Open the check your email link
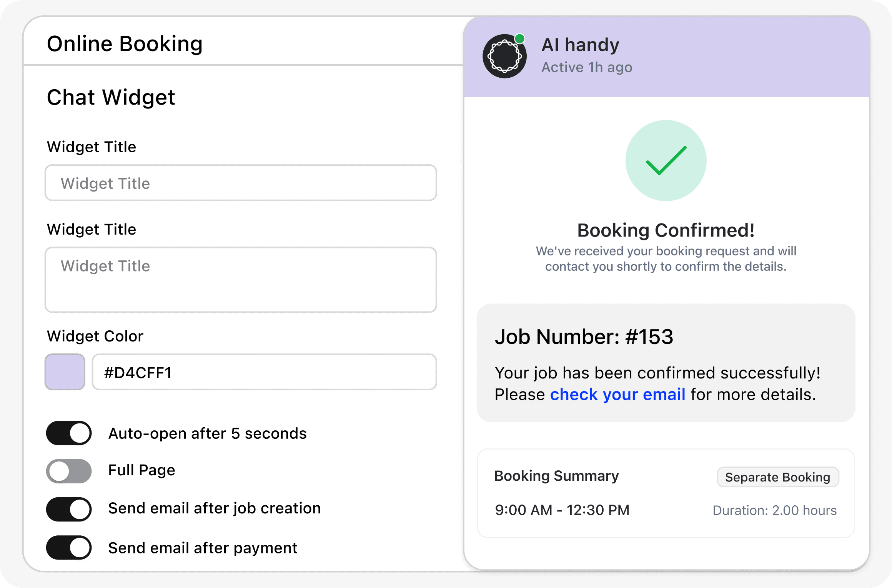This screenshot has height=588, width=892. [x=617, y=395]
